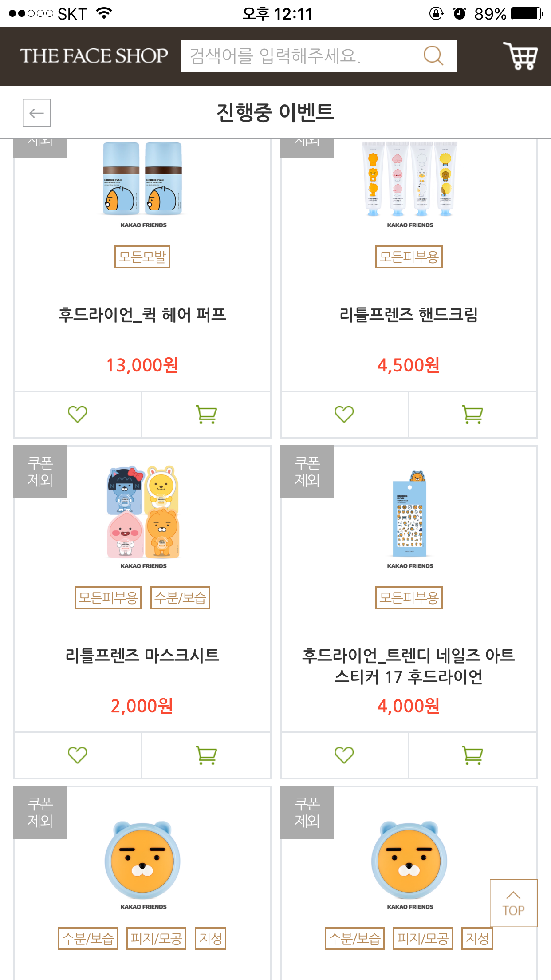Tap the search magnifier icon

pos(433,56)
